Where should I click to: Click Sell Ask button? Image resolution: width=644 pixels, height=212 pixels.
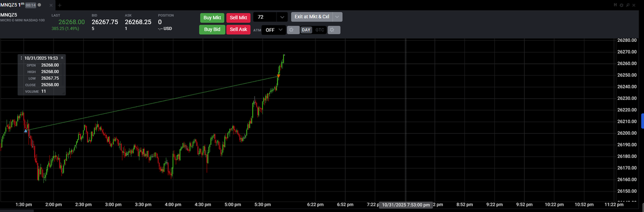point(238,30)
